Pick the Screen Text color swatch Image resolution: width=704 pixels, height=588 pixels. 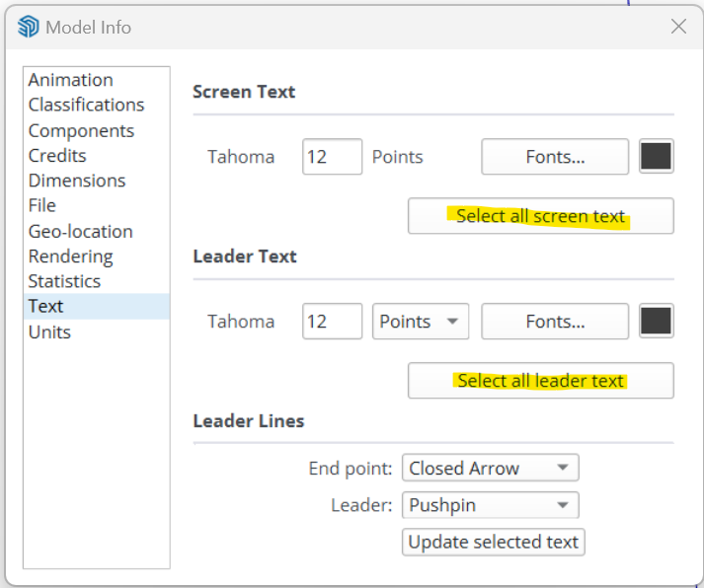[x=656, y=156]
